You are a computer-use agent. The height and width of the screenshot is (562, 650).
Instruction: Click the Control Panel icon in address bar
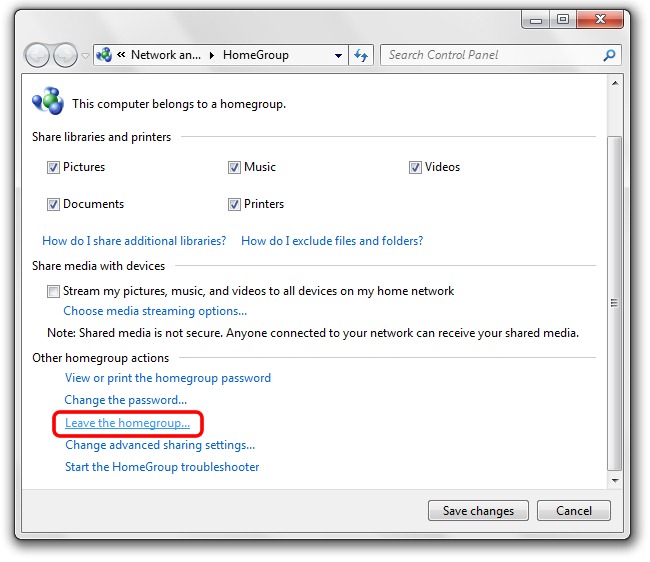click(104, 55)
